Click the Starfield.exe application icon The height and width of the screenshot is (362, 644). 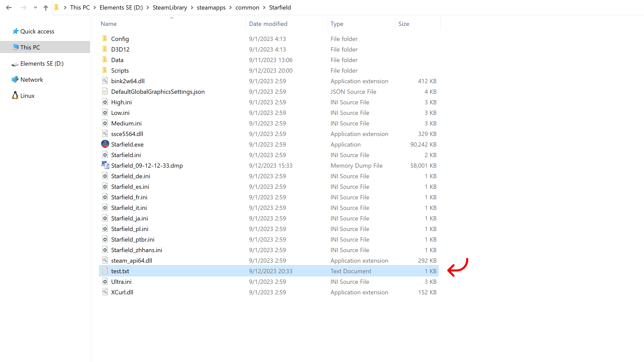[x=105, y=144]
